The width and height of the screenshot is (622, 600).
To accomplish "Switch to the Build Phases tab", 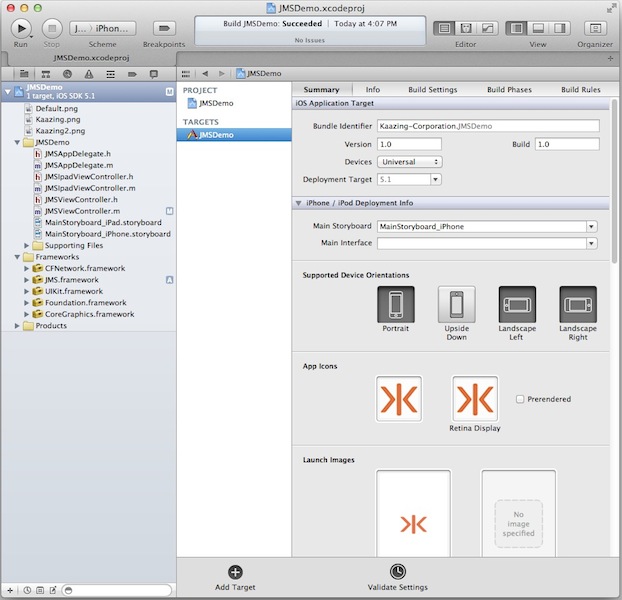I will click(509, 90).
